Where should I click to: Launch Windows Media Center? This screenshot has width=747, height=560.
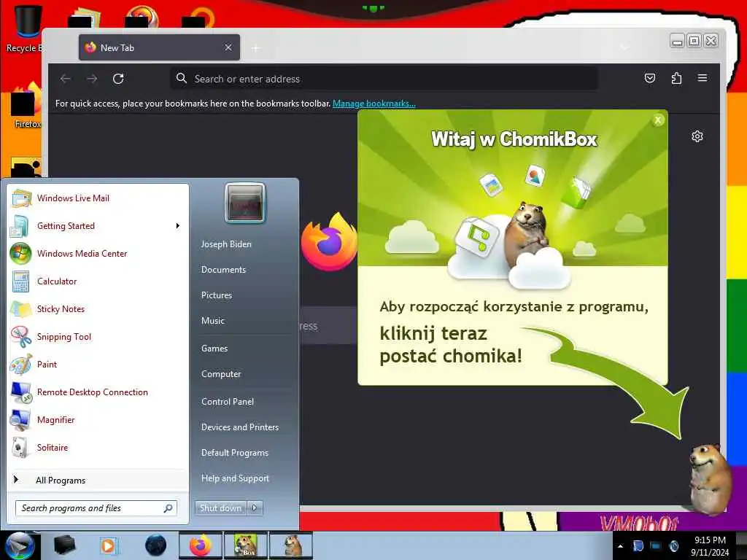[82, 253]
